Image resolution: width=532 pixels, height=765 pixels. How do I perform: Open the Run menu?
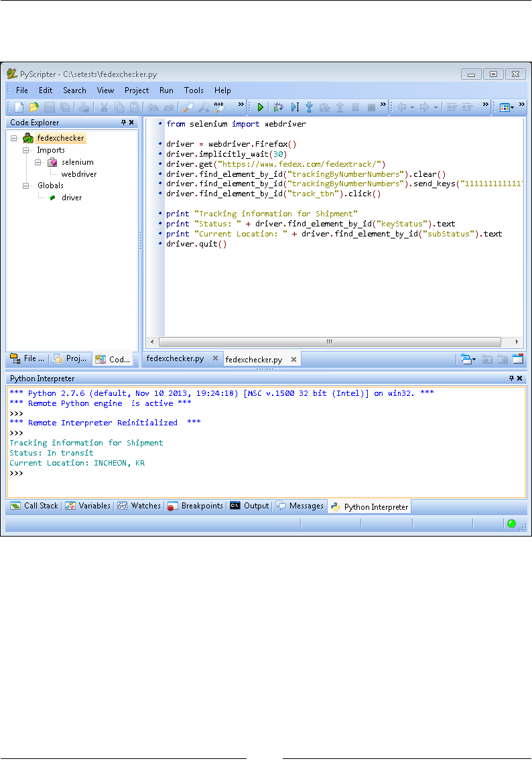coord(166,90)
